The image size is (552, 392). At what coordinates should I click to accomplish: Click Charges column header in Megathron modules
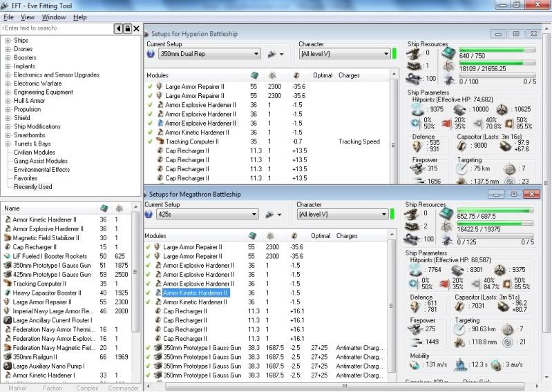(347, 235)
